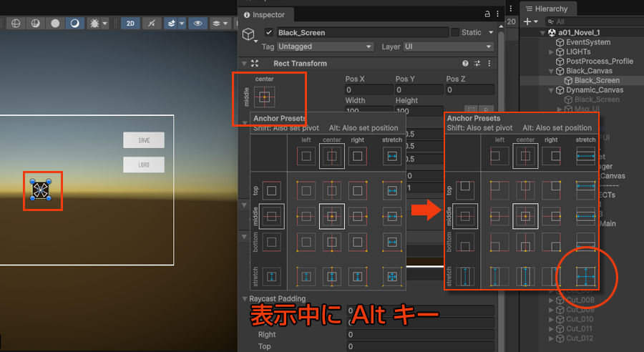Open the Tag dropdown showing Untagged

point(326,47)
